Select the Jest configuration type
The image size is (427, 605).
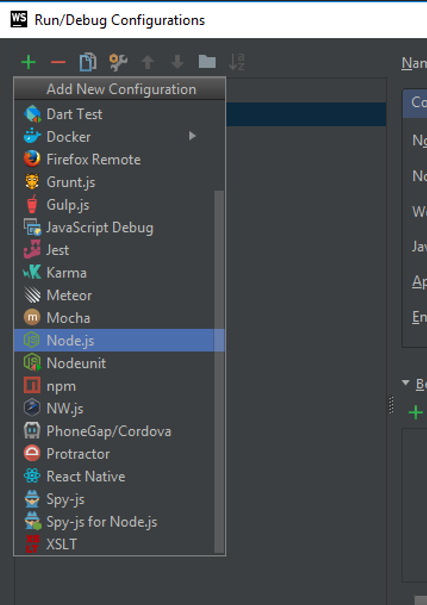119,250
